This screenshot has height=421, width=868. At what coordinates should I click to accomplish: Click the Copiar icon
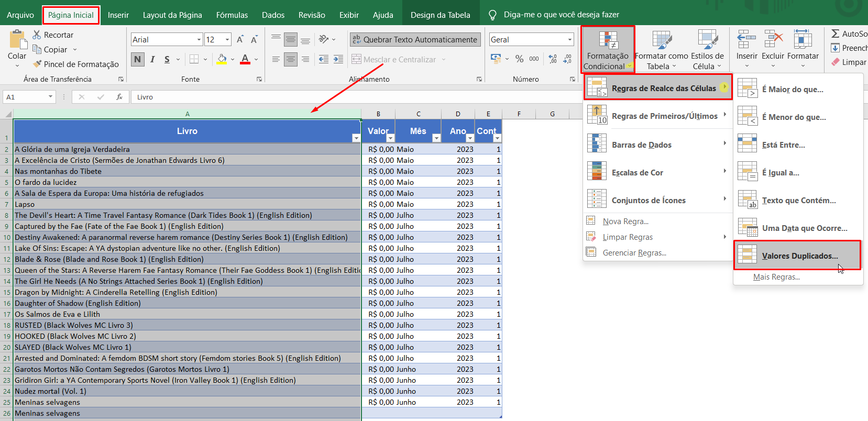[37, 49]
